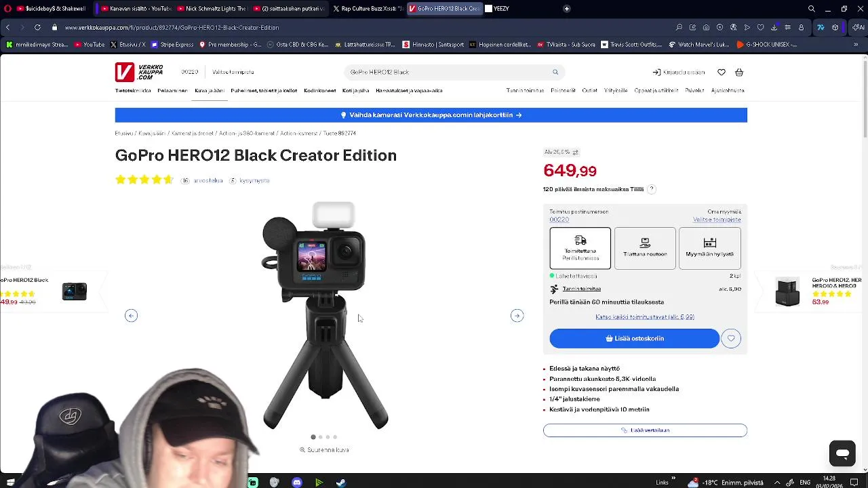The width and height of the screenshot is (868, 488).
Task: Add product to favorites with heart button
Action: [731, 338]
